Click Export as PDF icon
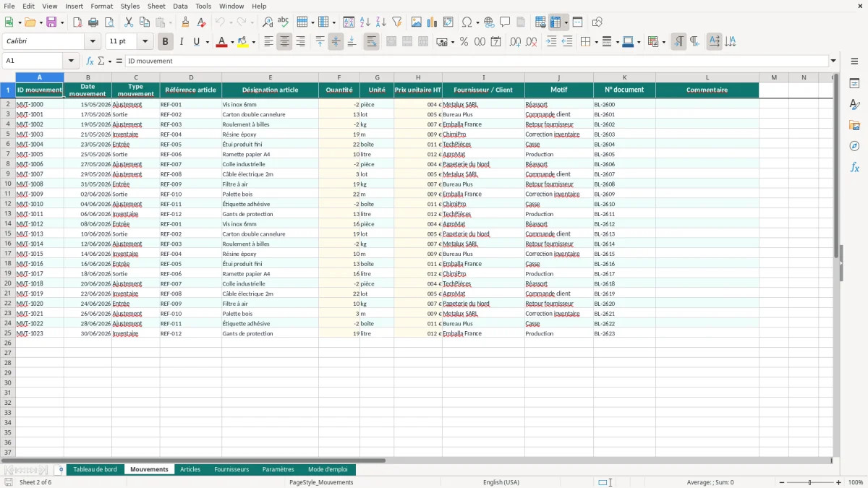The height and width of the screenshot is (488, 868). tap(77, 22)
